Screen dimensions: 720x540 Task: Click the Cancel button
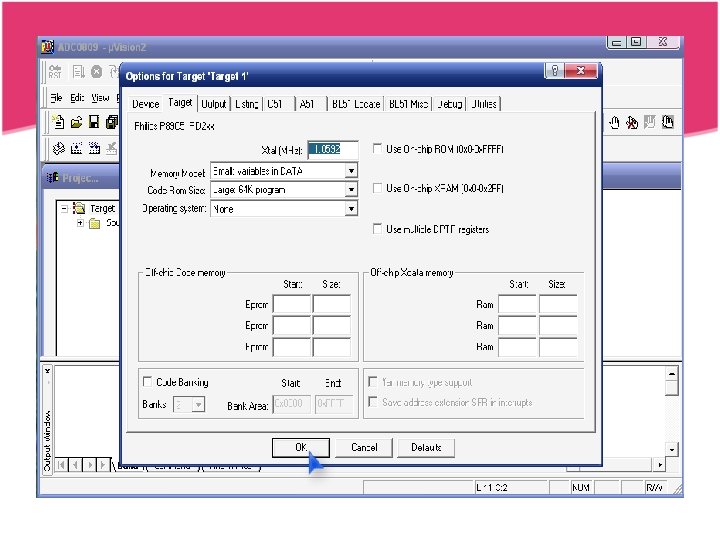coord(364,447)
